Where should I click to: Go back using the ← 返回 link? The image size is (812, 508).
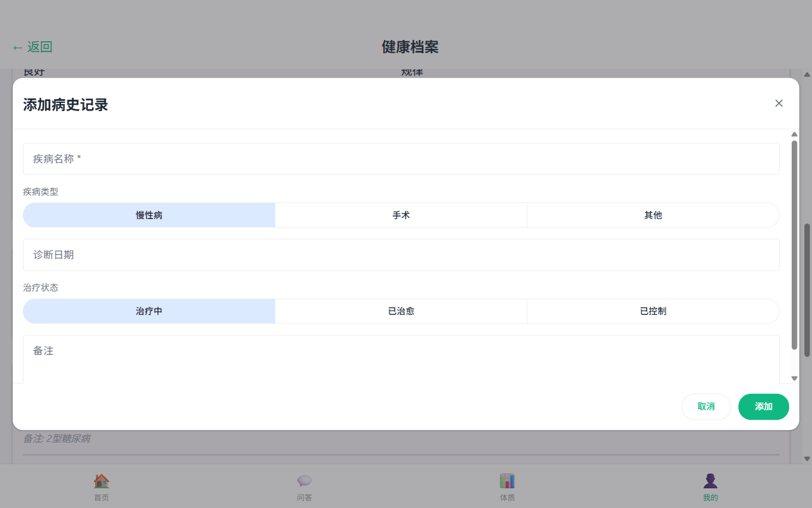(32, 47)
